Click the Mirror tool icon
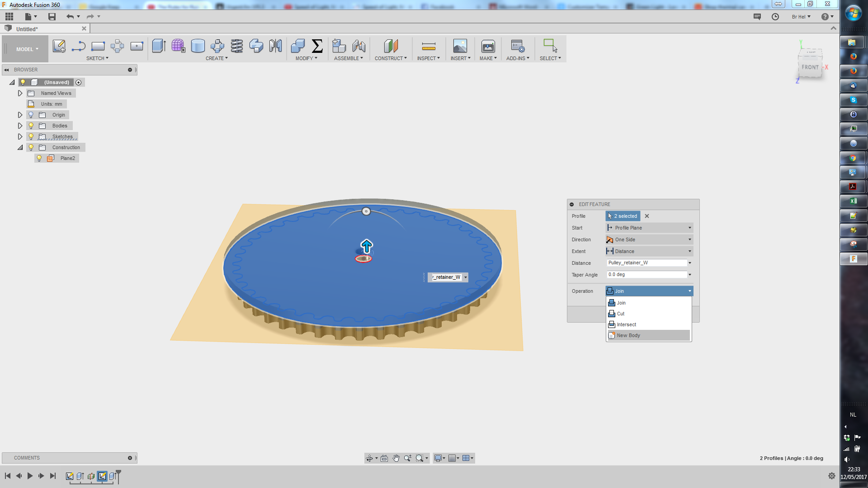868x488 pixels. click(275, 46)
